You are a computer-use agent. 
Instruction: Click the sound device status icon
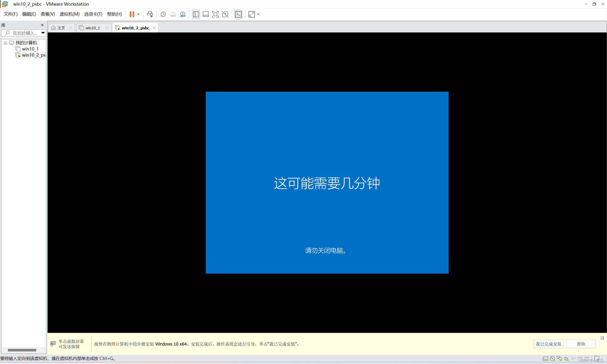566,359
